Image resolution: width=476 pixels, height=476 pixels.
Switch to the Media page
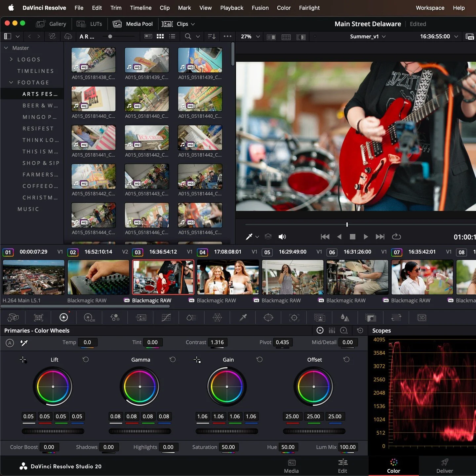click(x=291, y=466)
